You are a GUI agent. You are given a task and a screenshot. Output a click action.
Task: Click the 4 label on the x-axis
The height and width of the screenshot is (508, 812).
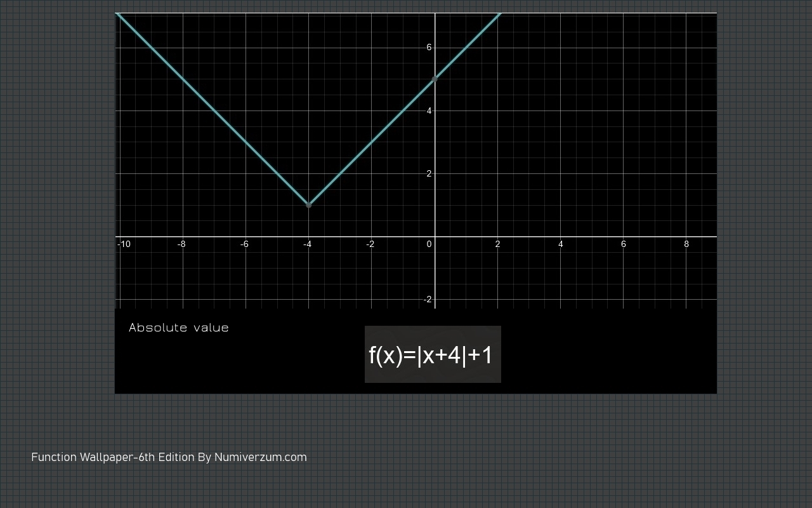[560, 244]
